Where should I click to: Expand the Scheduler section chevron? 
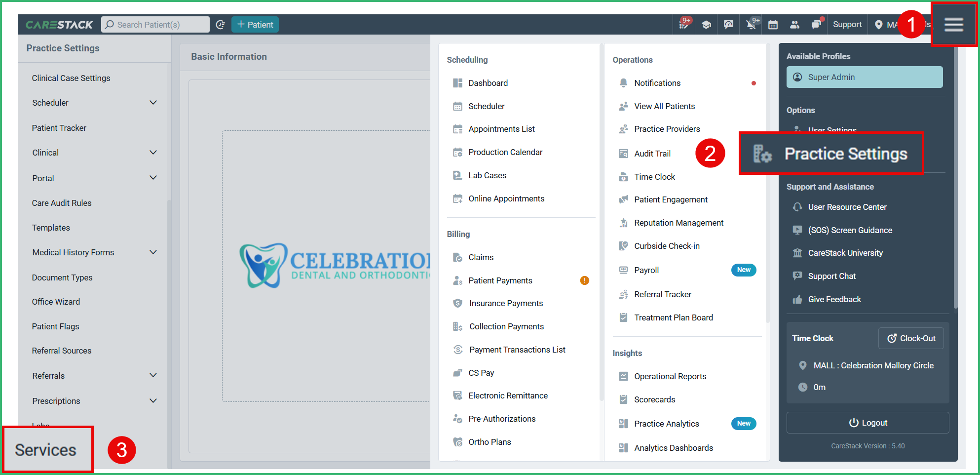tap(153, 103)
